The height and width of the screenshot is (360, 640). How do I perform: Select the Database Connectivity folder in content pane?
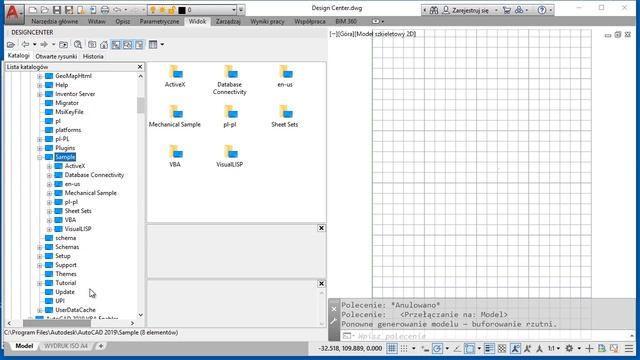coord(229,80)
